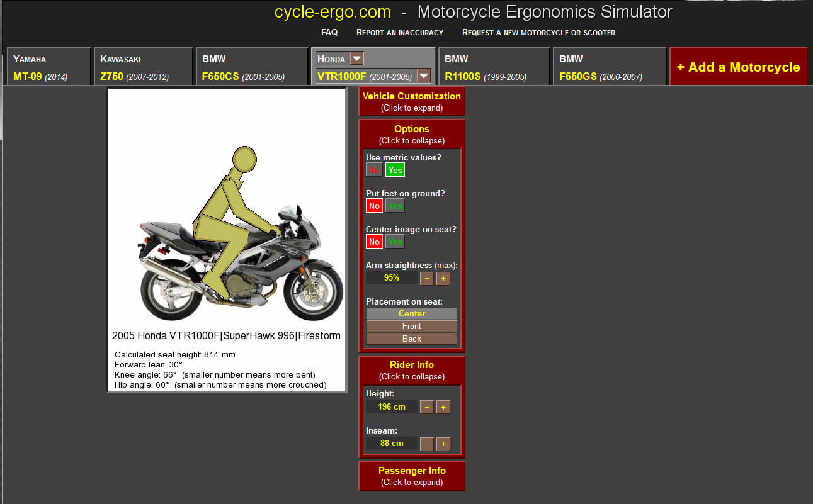Decrease rider height with minus button

coord(426,407)
